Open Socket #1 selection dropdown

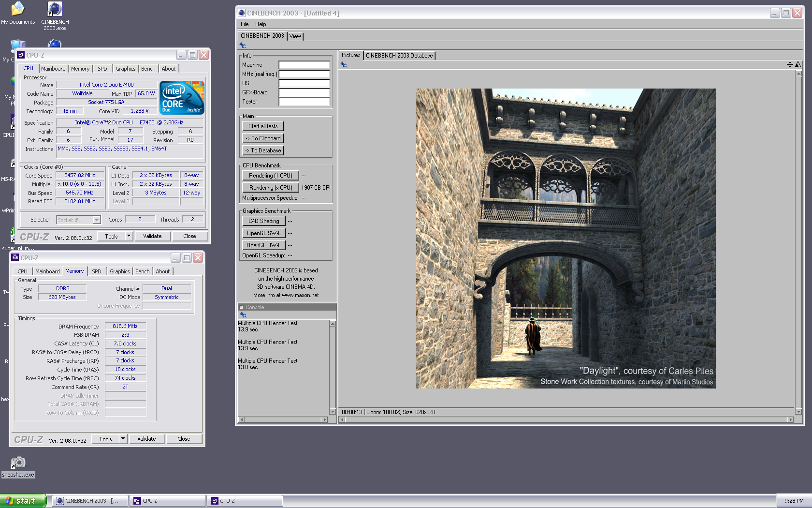[x=97, y=220]
